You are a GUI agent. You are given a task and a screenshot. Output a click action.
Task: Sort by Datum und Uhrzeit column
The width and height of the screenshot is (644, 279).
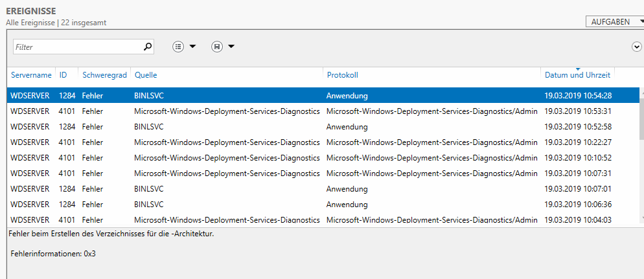577,75
